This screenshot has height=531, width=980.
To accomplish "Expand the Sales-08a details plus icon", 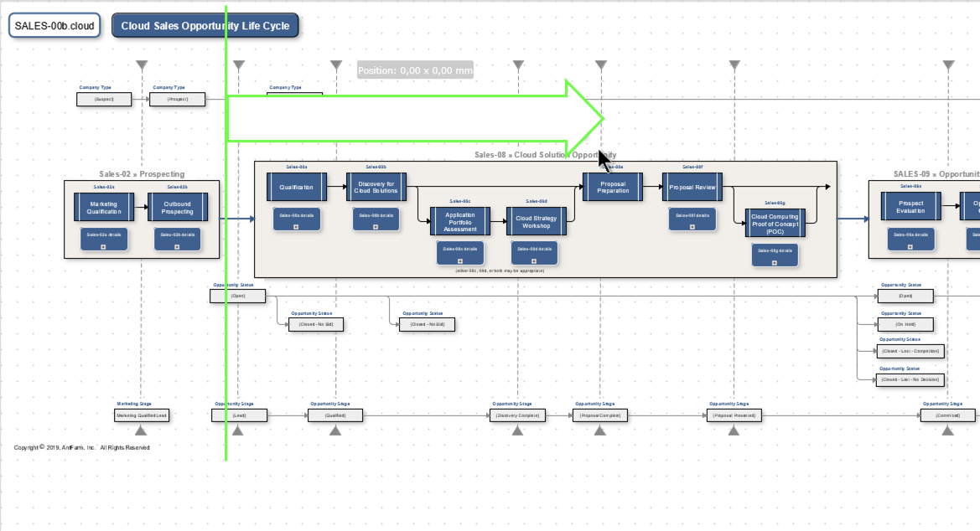I will coord(295,227).
